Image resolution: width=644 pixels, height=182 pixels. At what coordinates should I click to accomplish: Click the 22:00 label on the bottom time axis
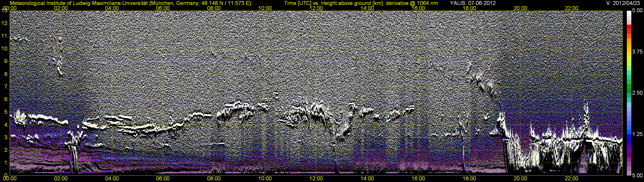point(571,179)
